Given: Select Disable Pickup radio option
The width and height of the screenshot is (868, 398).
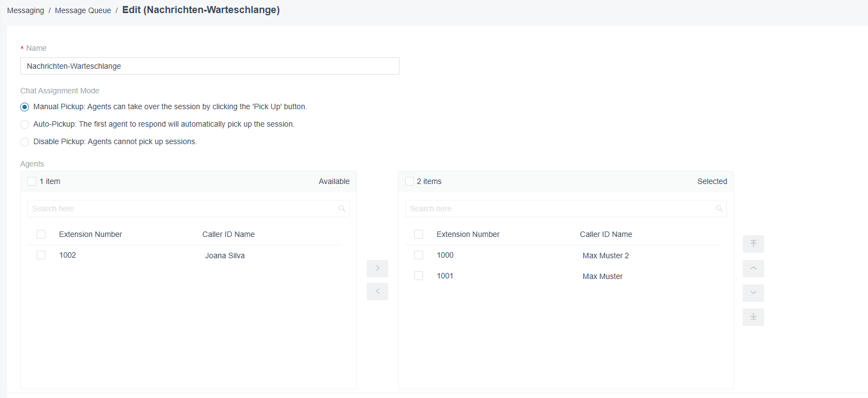Looking at the screenshot, I should click(25, 142).
